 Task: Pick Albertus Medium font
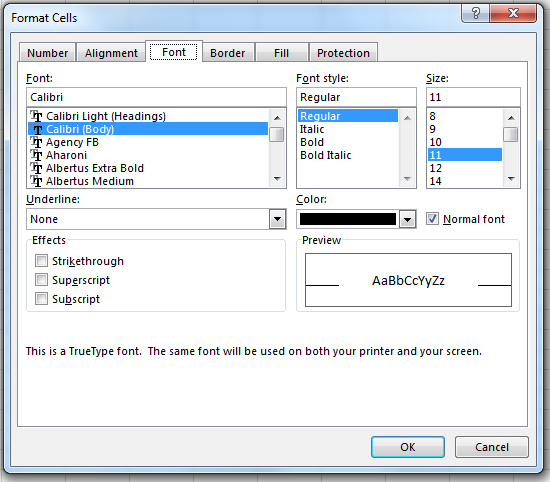point(148,181)
